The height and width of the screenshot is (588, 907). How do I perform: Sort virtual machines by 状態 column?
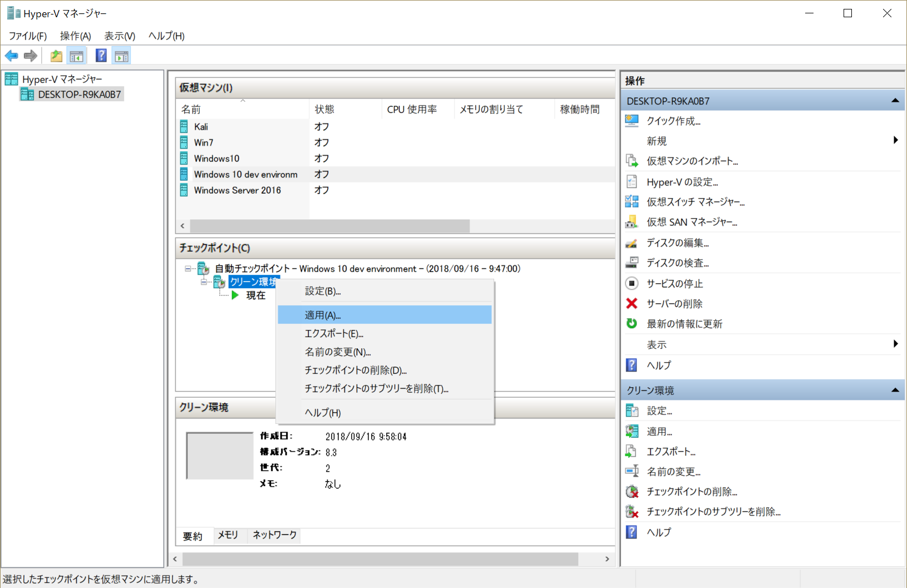(346, 110)
